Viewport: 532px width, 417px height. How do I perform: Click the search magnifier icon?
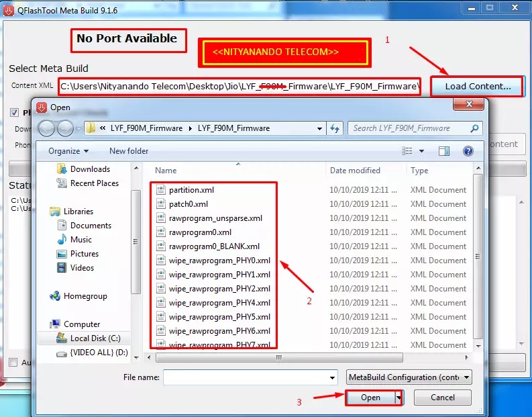click(x=475, y=128)
